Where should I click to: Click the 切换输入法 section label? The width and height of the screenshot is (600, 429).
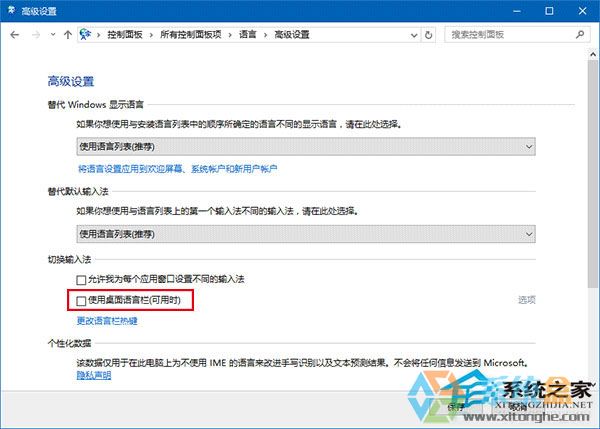(69, 260)
